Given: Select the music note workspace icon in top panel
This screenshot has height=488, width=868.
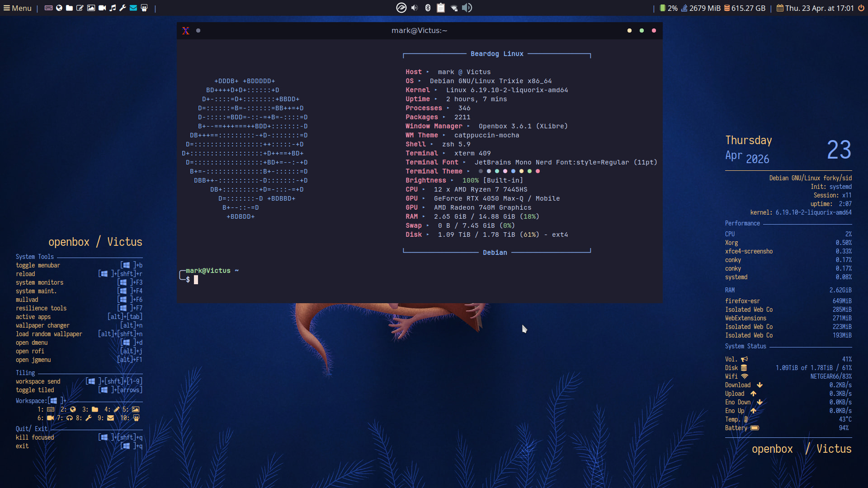Looking at the screenshot, I should (113, 8).
